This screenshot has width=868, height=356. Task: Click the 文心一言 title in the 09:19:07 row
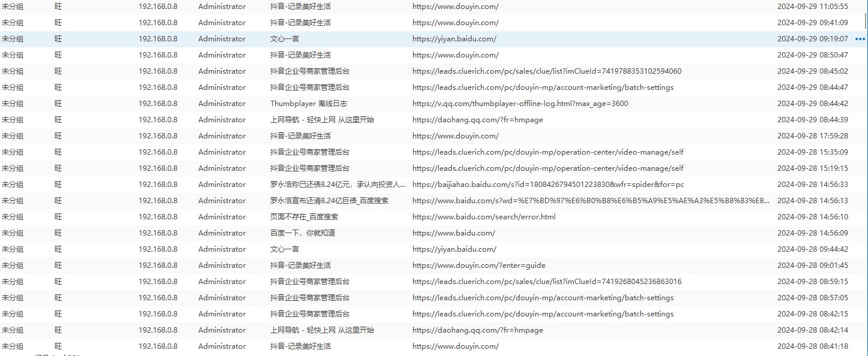[x=285, y=39]
